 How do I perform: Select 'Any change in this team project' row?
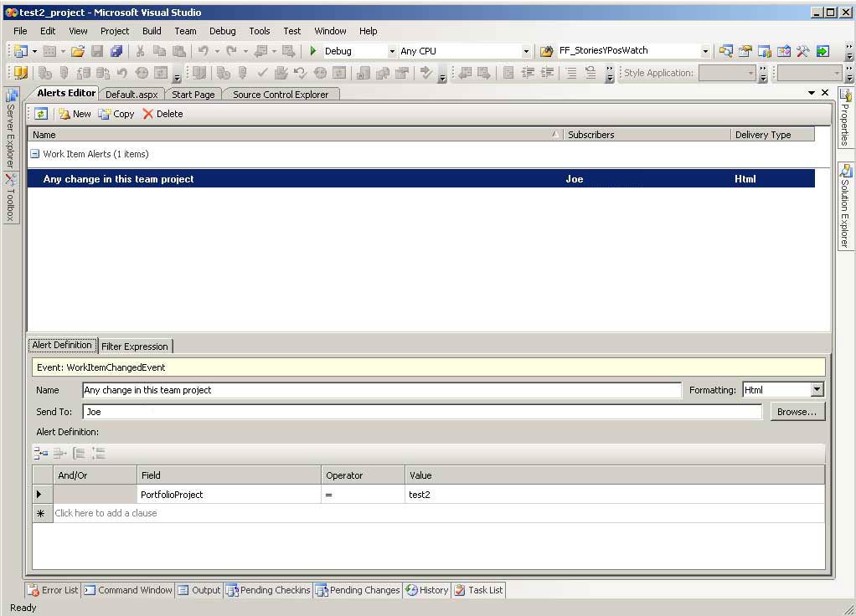coord(421,178)
